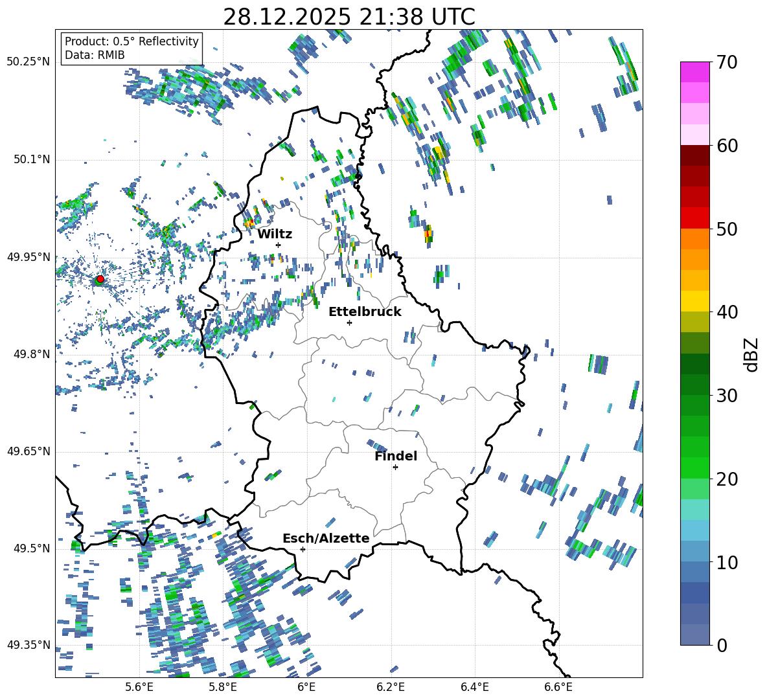
Task: Click the 20 tick on the colorbar
Action: click(x=726, y=479)
